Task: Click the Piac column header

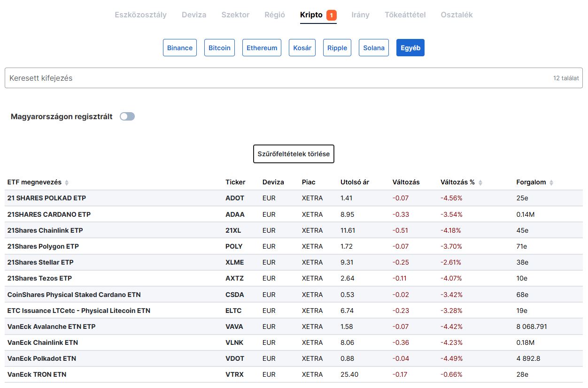Action: pyautogui.click(x=309, y=182)
